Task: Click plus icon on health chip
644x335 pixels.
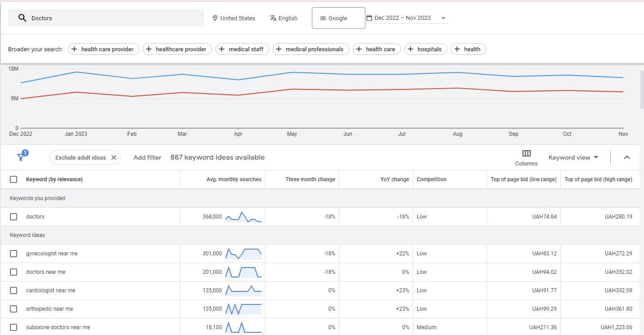Action: tap(457, 49)
